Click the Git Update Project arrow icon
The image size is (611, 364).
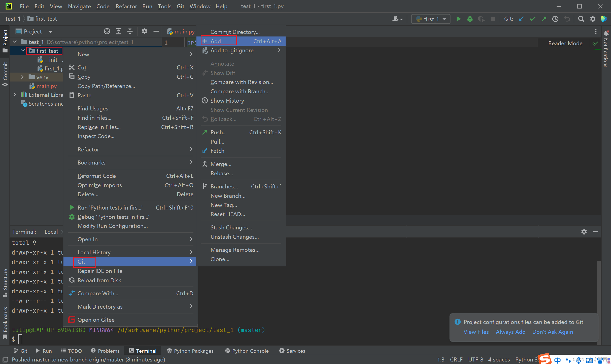[x=521, y=19]
